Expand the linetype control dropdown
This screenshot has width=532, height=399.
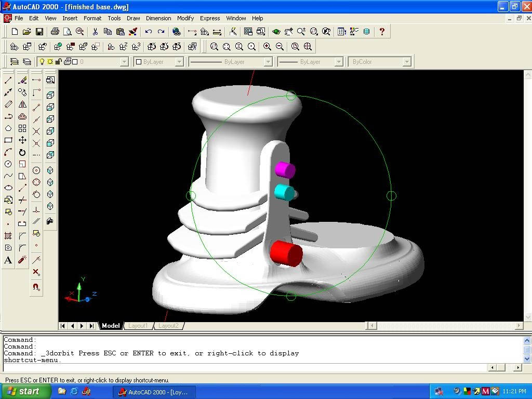tap(269, 61)
